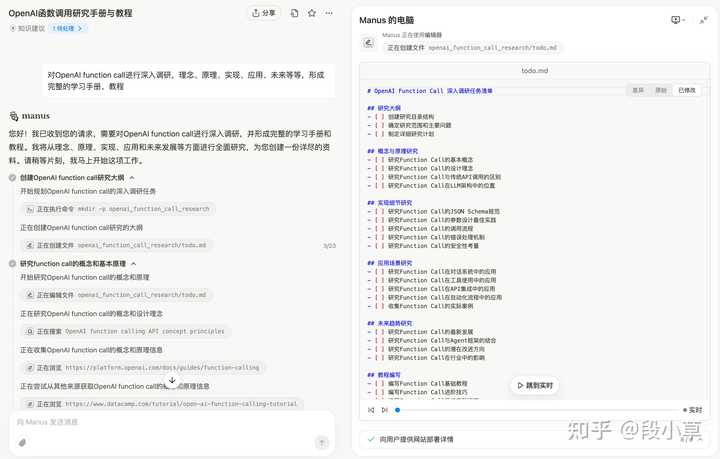Click the '## 实现细节研究' heading line

point(390,203)
